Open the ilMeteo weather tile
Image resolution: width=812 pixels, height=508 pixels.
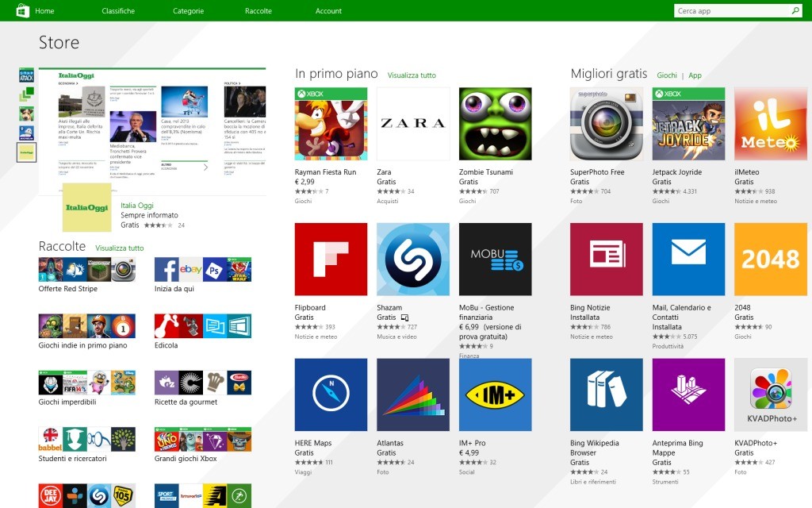(x=770, y=123)
